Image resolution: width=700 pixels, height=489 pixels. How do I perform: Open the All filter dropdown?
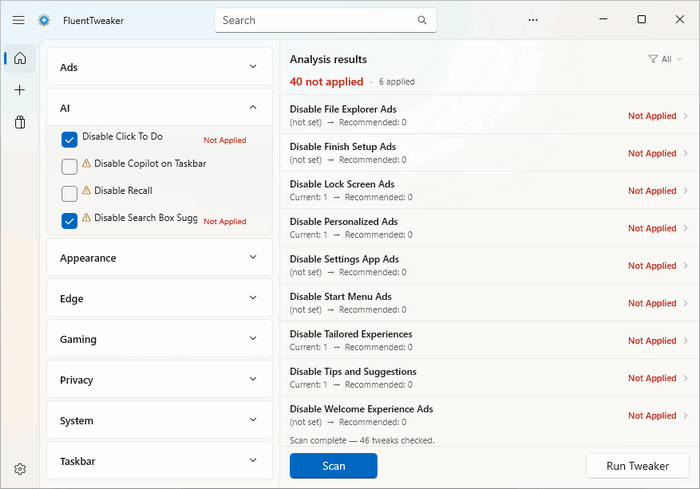[x=666, y=59]
